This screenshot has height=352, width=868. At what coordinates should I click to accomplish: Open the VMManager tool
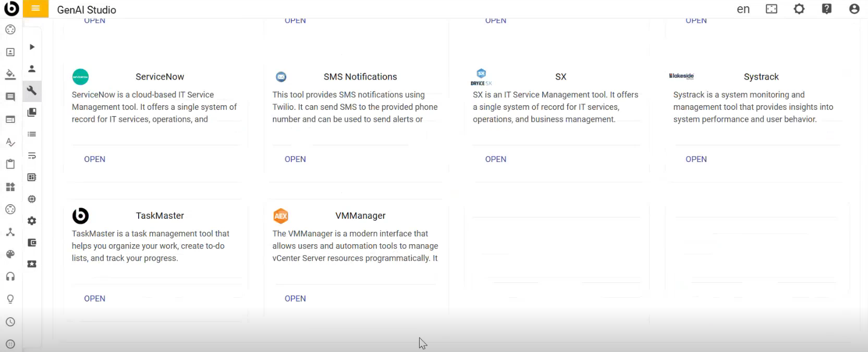[x=295, y=298]
